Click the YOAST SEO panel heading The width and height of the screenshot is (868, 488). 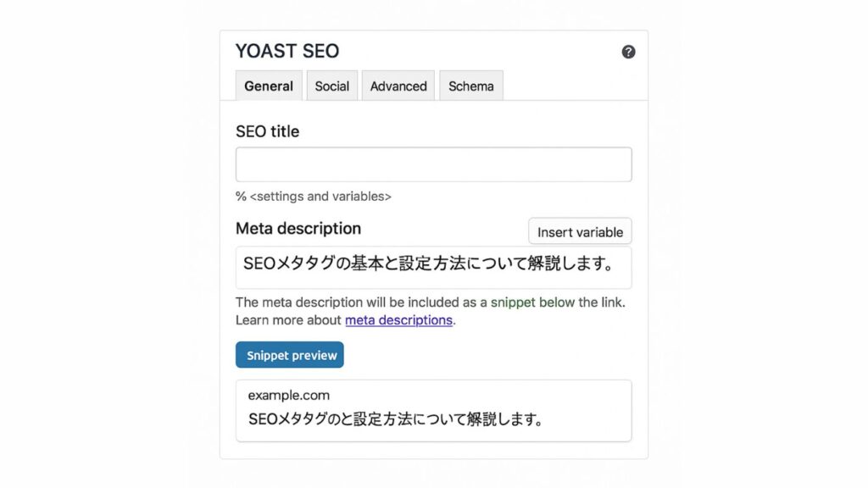pos(287,51)
